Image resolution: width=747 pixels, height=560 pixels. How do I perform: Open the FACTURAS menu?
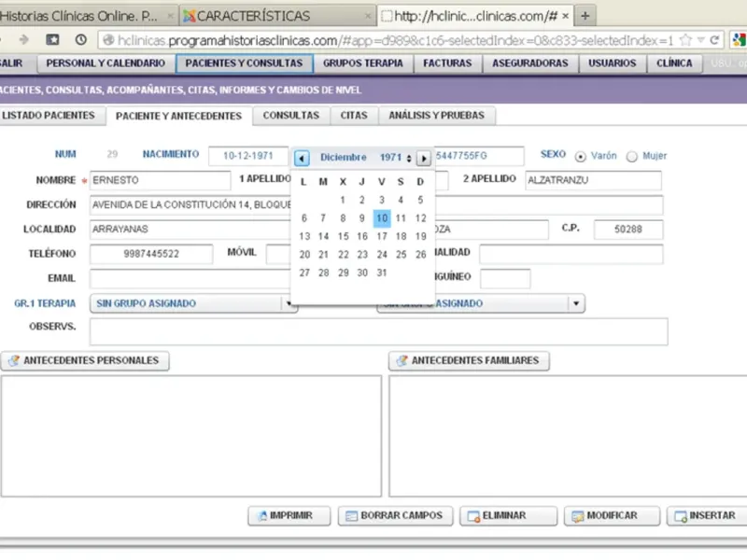pos(447,63)
